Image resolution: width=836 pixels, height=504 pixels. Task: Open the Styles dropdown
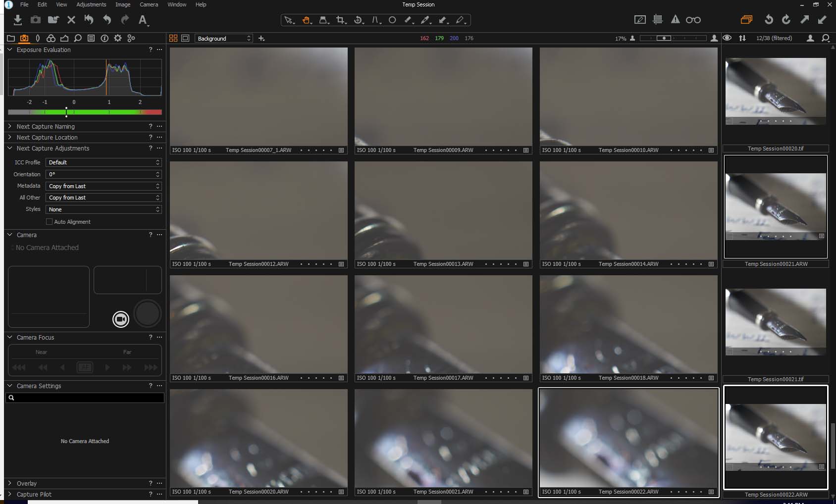pos(104,209)
